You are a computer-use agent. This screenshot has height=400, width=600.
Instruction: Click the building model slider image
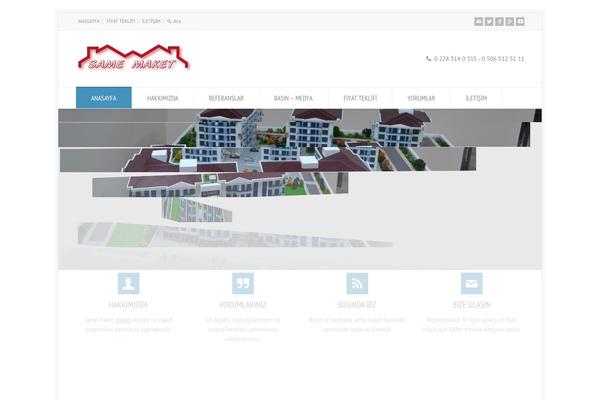pyautogui.click(x=300, y=189)
